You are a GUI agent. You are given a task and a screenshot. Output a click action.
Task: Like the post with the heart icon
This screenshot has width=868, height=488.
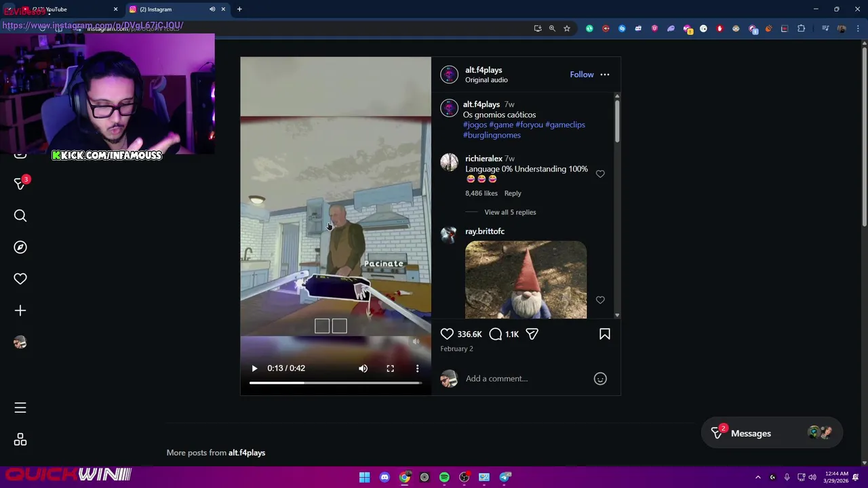click(447, 334)
